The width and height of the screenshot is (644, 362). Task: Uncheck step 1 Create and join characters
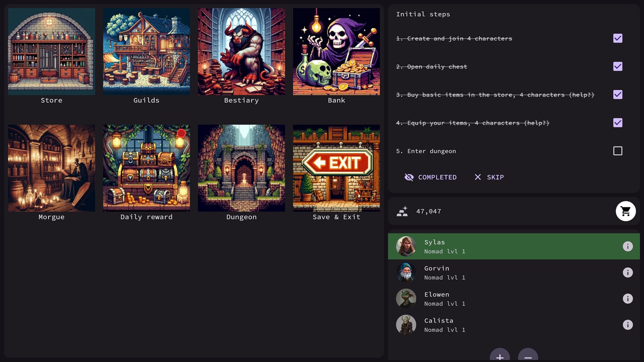618,38
